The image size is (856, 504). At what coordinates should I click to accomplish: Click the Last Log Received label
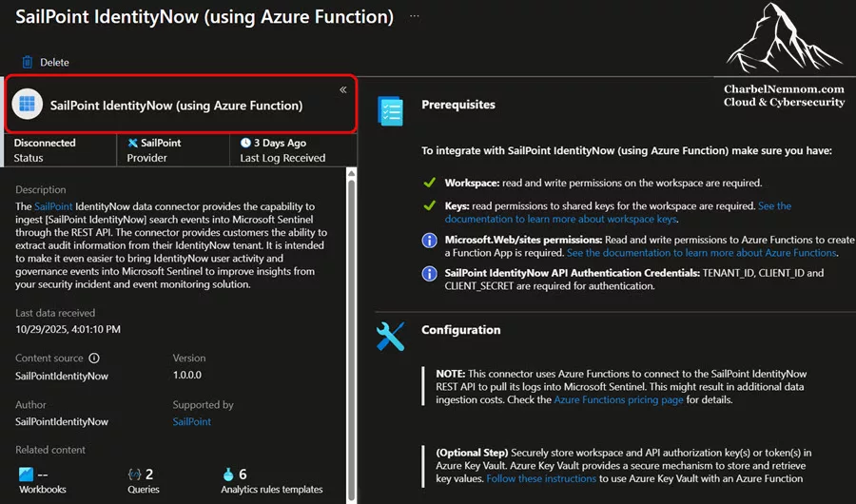[282, 158]
